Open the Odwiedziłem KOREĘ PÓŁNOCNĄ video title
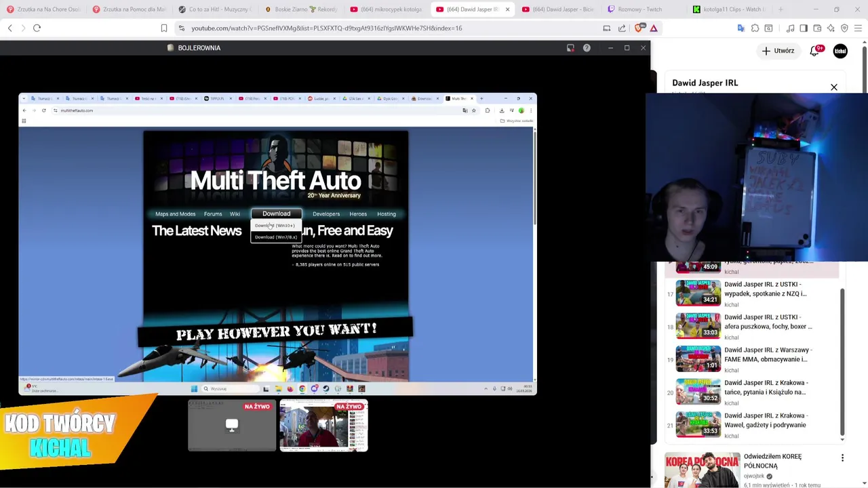Image resolution: width=868 pixels, height=488 pixels. click(x=772, y=461)
